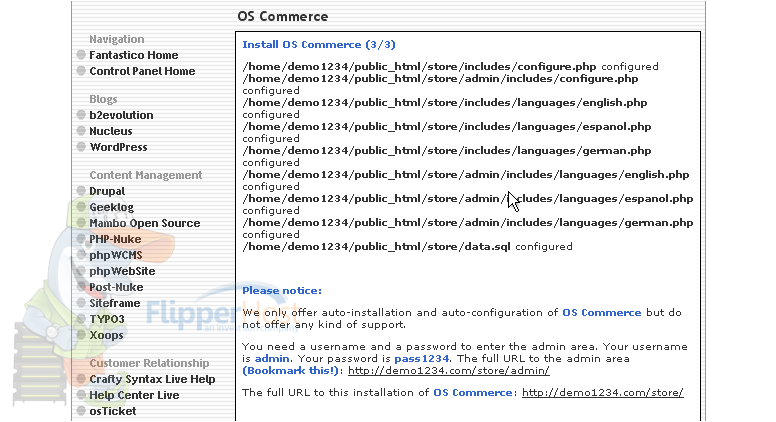The width and height of the screenshot is (776, 422).
Task: Click the bullet icon beside Fantastico Home
Action: pos(81,55)
